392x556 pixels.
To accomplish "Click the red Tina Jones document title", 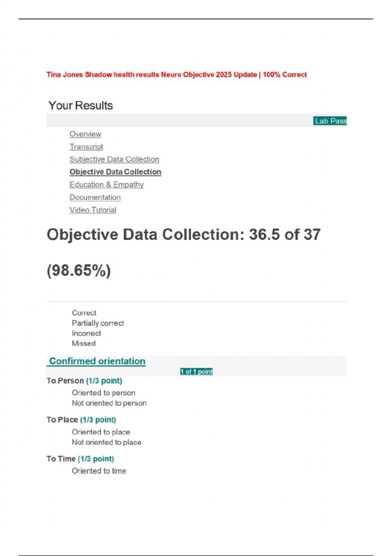I will click(x=176, y=75).
